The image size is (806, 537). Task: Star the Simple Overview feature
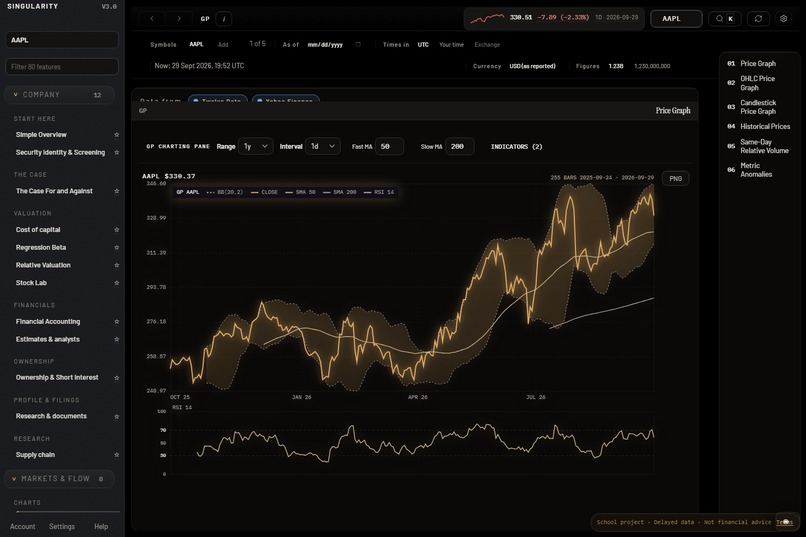point(117,135)
